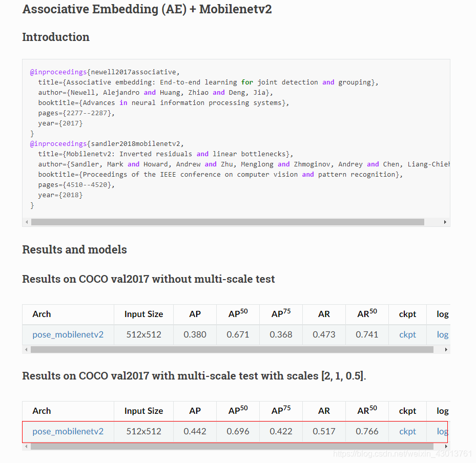Viewport: 476px width, 463px height.
Task: Download ckpt from the 0.380 AP row
Action: click(407, 334)
